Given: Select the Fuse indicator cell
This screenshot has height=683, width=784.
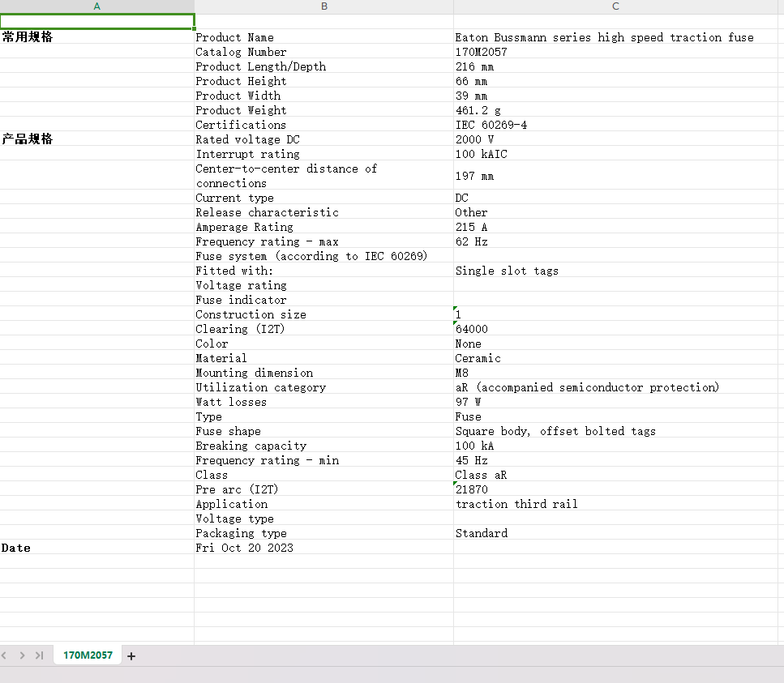Looking at the screenshot, I should (x=324, y=299).
